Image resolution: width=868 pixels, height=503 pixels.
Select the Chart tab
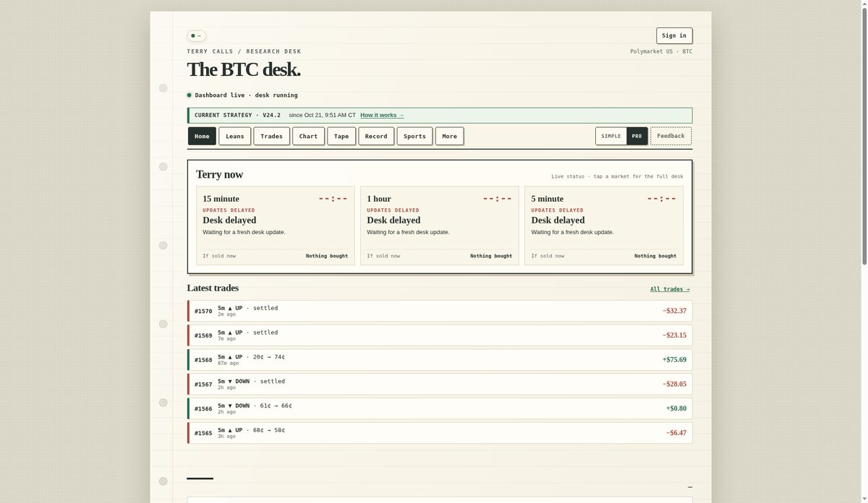pos(309,136)
